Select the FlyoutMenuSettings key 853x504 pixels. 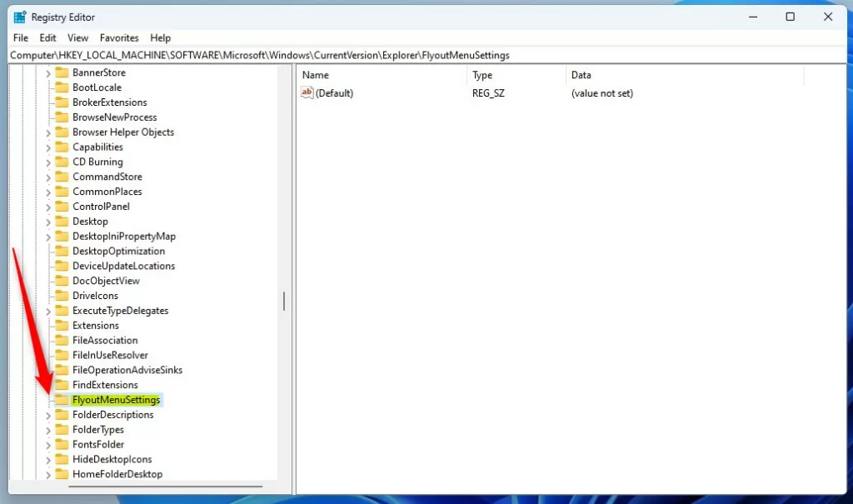[117, 400]
